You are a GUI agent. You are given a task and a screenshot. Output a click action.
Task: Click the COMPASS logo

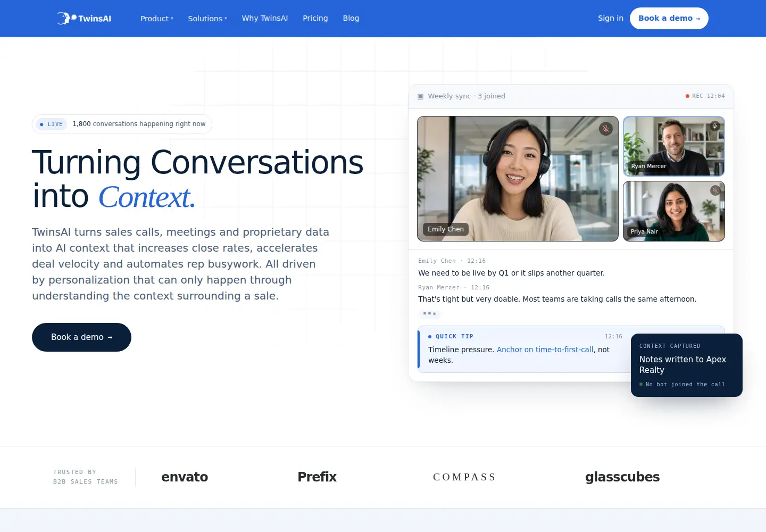click(464, 477)
